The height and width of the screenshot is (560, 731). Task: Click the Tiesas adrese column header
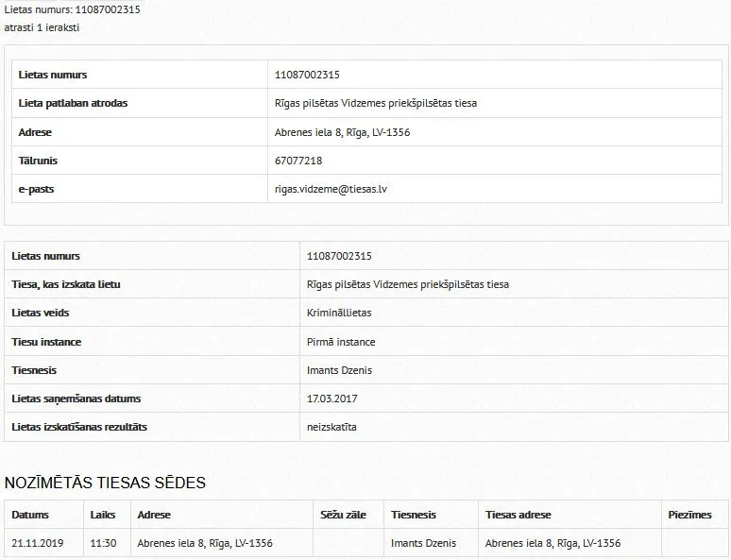coord(518,515)
